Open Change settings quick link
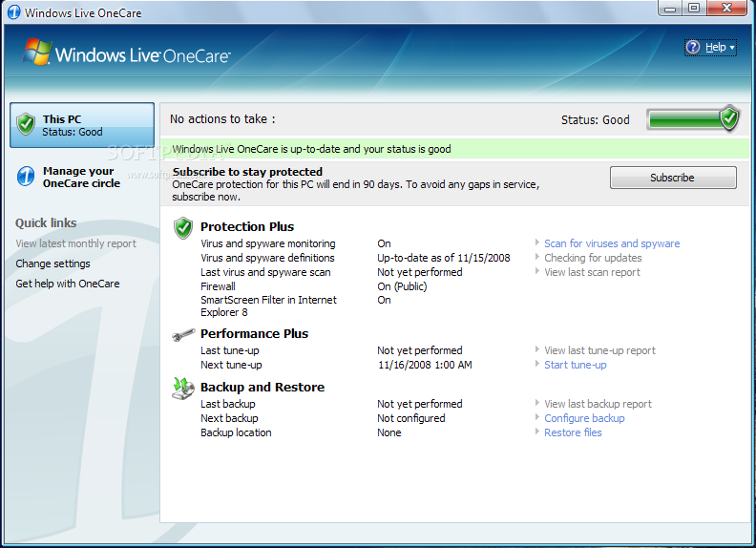The height and width of the screenshot is (548, 756). pyautogui.click(x=52, y=263)
